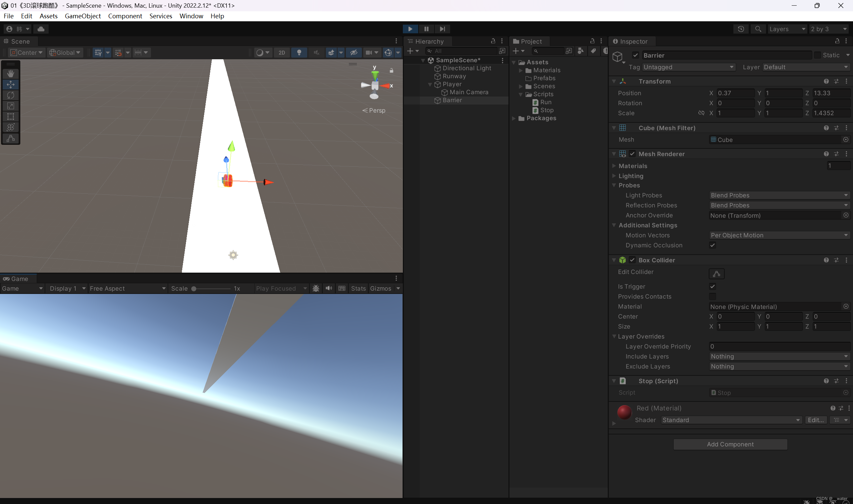Click the undo history icon
The width and height of the screenshot is (853, 504).
[x=741, y=29]
